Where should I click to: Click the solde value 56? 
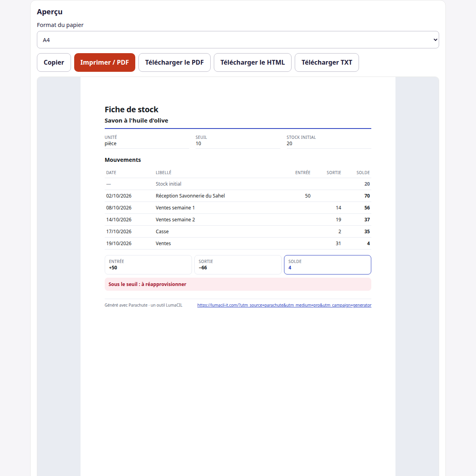[367, 207]
